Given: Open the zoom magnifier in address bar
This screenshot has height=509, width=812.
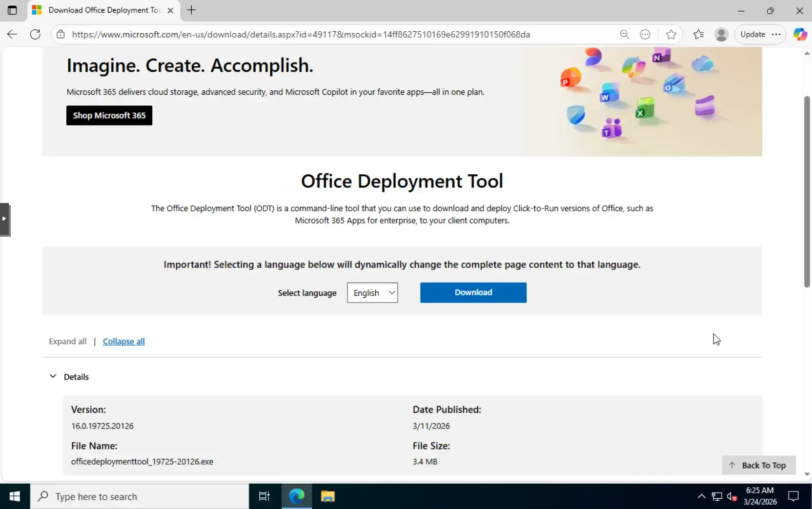Looking at the screenshot, I should click(x=624, y=34).
